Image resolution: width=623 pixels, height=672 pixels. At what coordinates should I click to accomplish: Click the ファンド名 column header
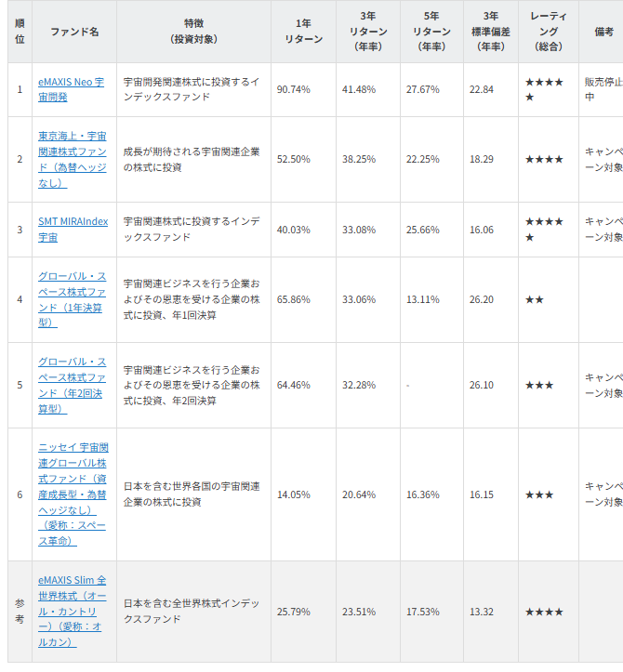tap(74, 32)
